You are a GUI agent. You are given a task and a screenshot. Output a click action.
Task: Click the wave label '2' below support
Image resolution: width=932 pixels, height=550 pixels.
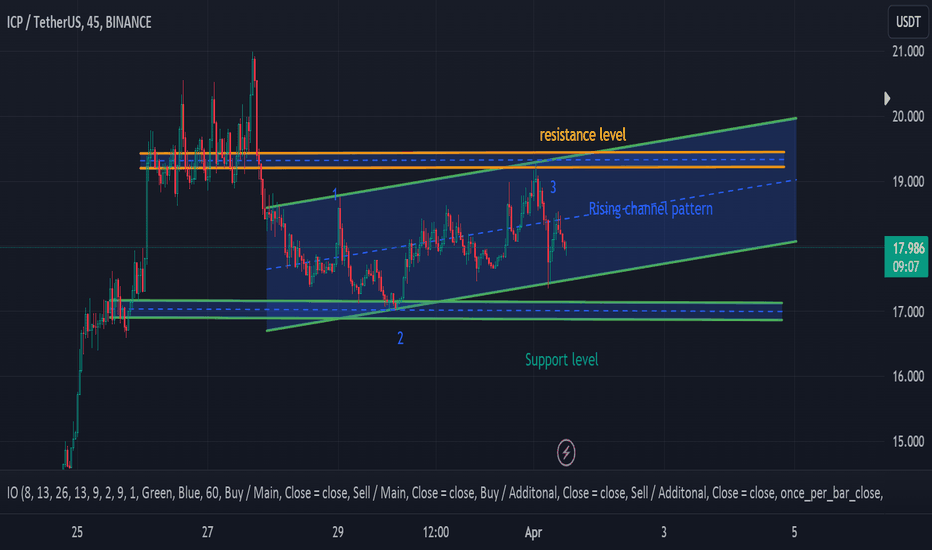click(x=400, y=338)
